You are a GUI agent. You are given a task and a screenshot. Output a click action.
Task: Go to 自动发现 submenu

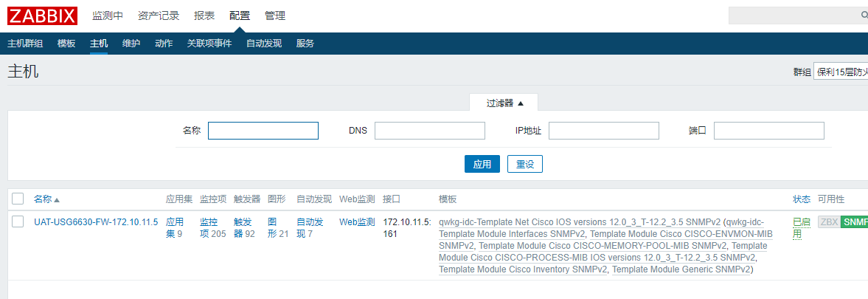(x=264, y=44)
